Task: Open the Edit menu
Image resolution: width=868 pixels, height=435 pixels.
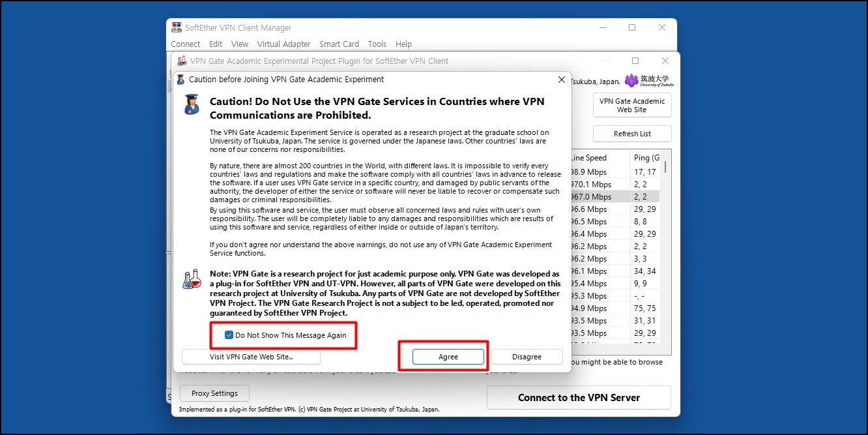Action: point(216,44)
